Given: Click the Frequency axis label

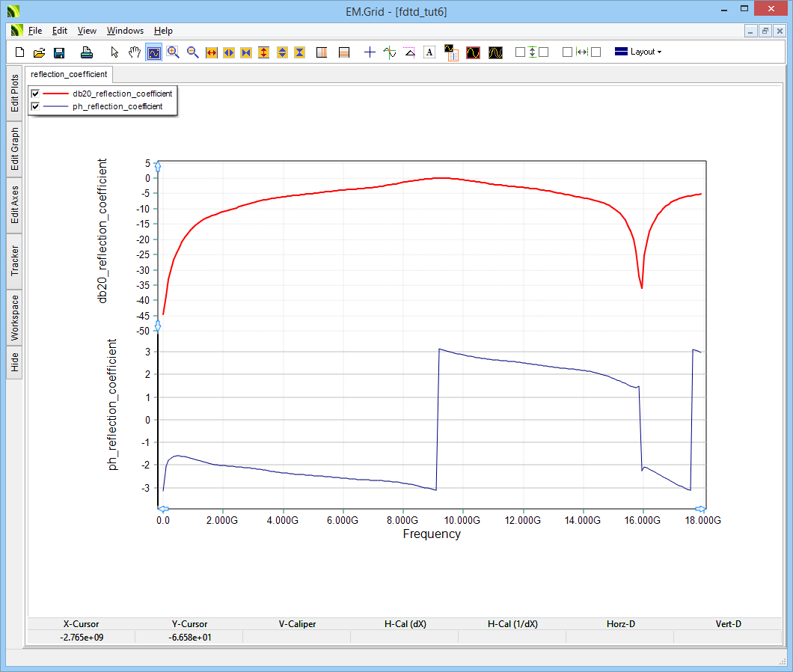Looking at the screenshot, I should (x=432, y=534).
